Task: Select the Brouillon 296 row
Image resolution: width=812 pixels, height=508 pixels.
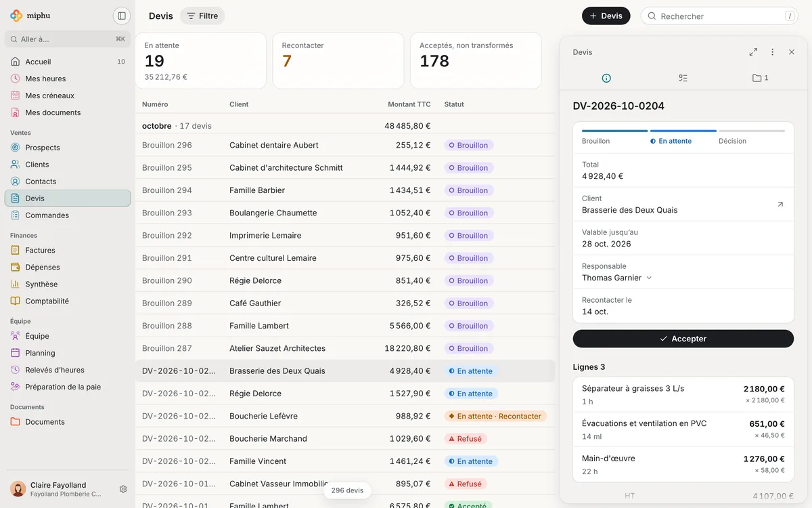Action: coord(345,145)
